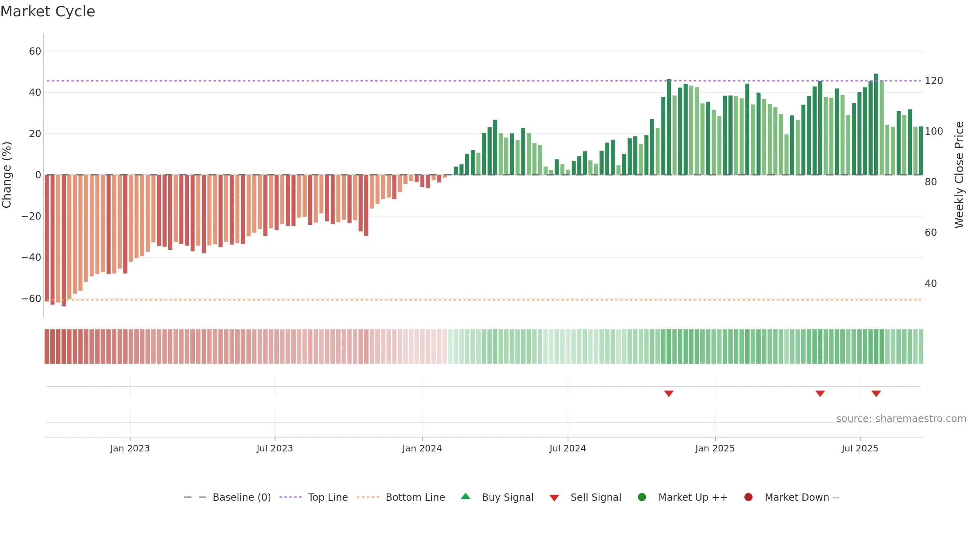Select the sell signal marker just after Jul 2025
Image resolution: width=980 pixels, height=551 pixels.
(876, 393)
